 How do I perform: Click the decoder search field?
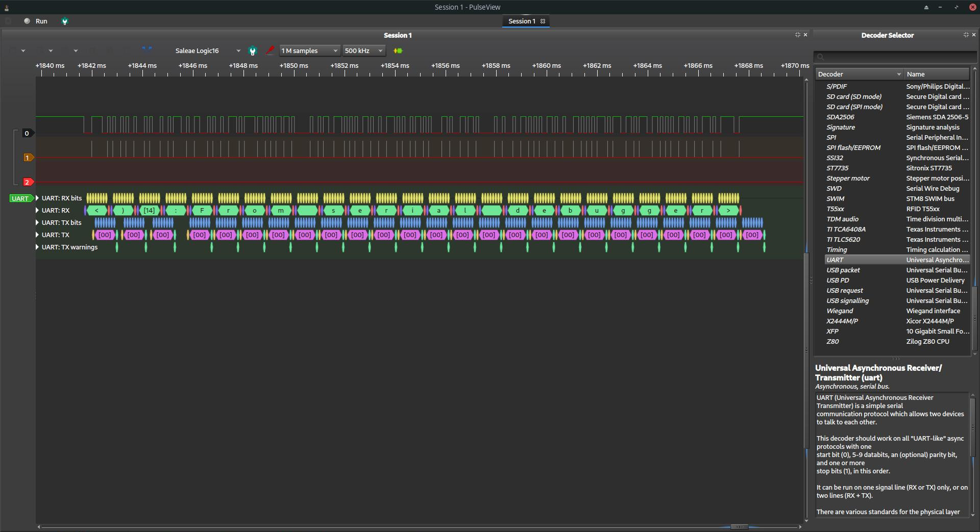click(x=895, y=57)
